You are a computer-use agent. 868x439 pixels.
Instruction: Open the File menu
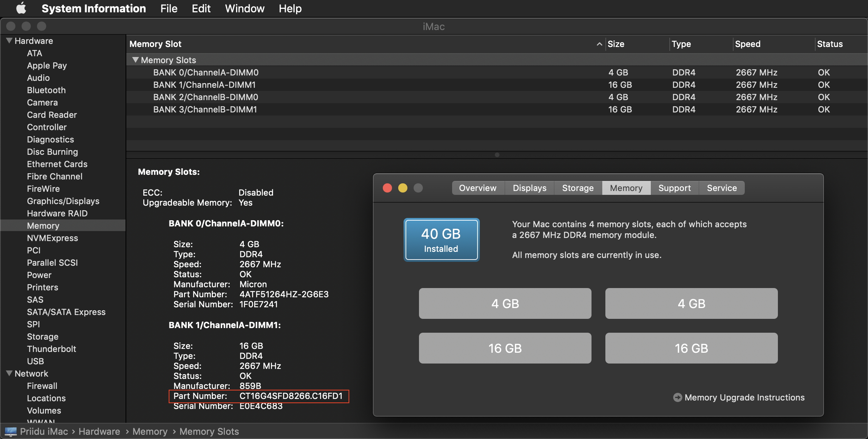169,8
